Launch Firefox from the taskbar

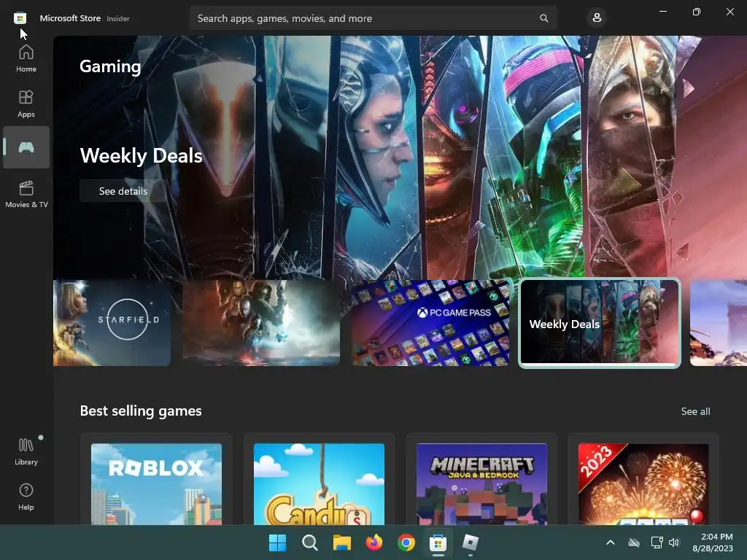pos(374,542)
